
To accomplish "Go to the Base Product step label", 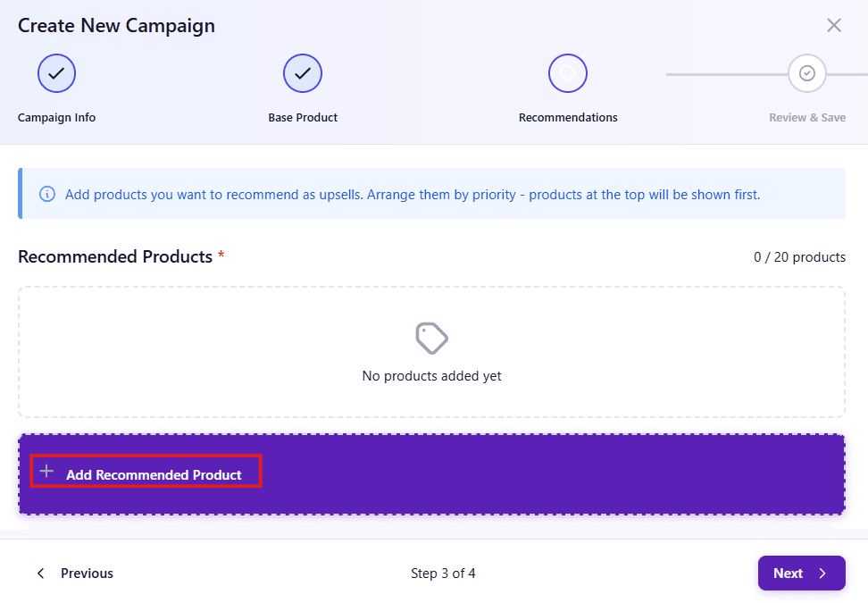I will pyautogui.click(x=303, y=118).
